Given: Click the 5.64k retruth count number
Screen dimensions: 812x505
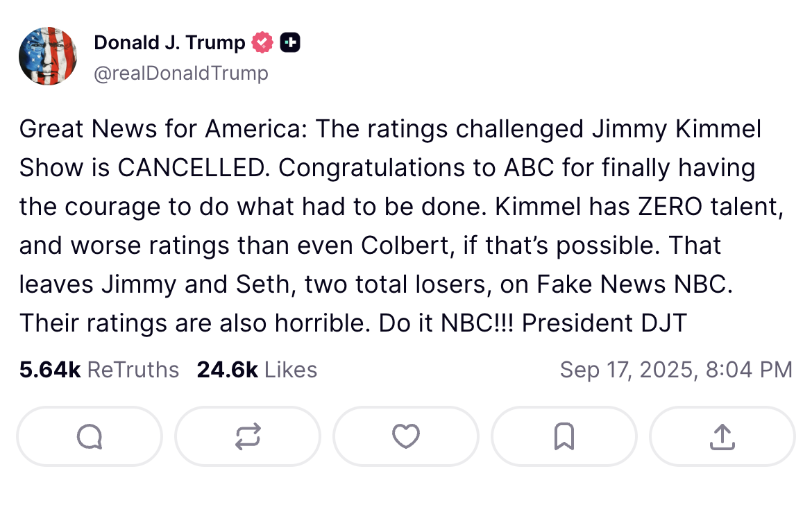Looking at the screenshot, I should pyautogui.click(x=50, y=370).
